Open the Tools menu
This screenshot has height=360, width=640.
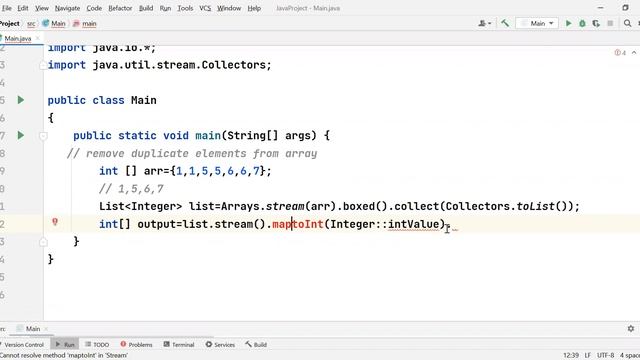(x=185, y=8)
